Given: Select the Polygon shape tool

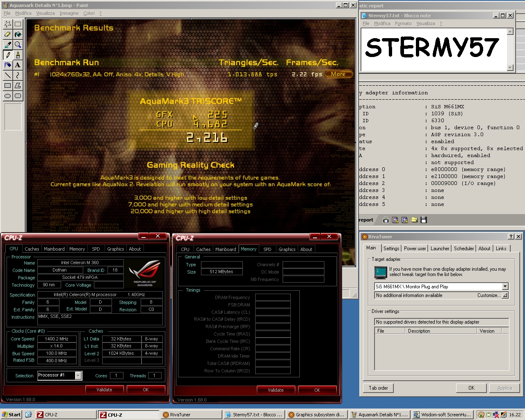Looking at the screenshot, I should pos(18,86).
